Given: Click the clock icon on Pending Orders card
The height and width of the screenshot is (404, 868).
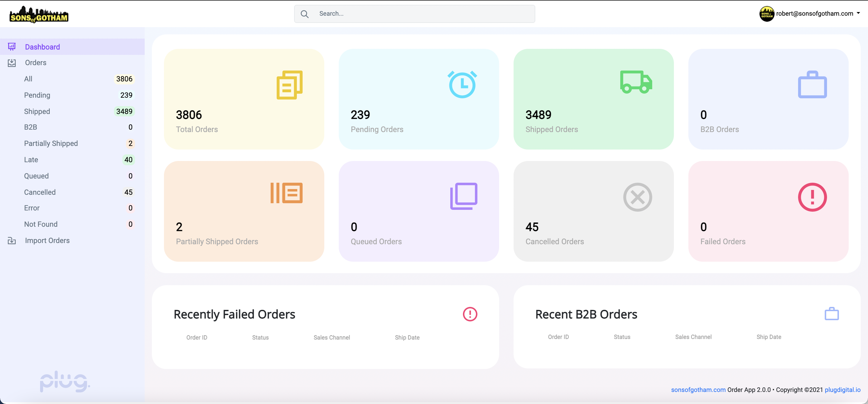Looking at the screenshot, I should tap(463, 84).
